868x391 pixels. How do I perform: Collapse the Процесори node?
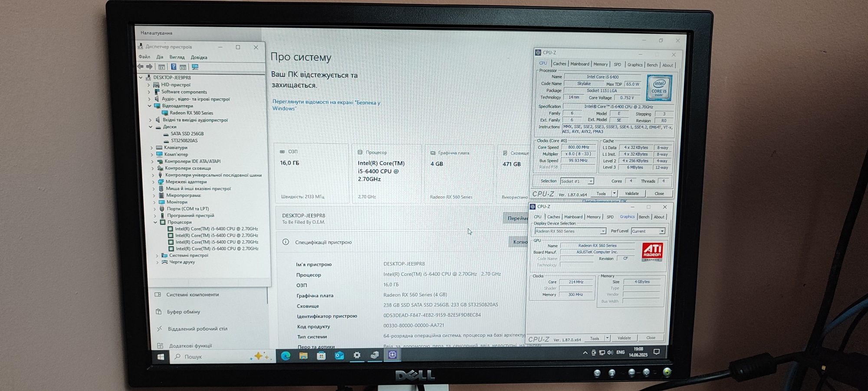pos(155,222)
